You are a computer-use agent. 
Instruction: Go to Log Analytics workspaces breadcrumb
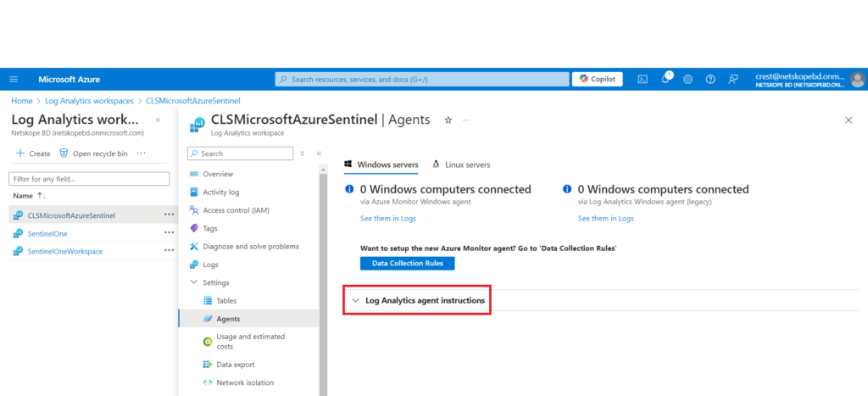[89, 101]
